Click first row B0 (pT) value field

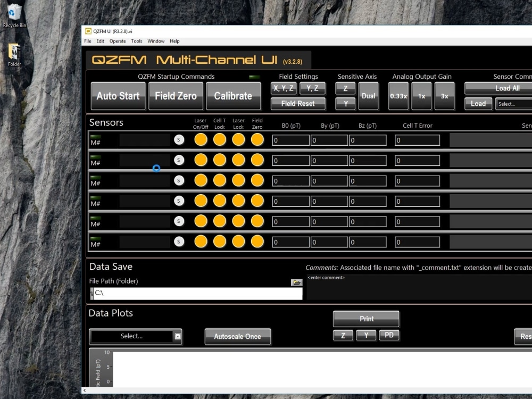click(291, 140)
